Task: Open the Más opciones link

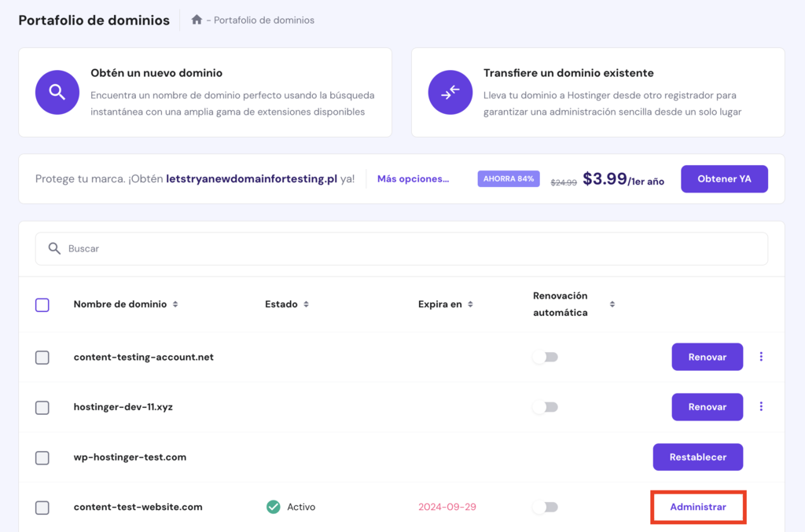Action: tap(414, 178)
